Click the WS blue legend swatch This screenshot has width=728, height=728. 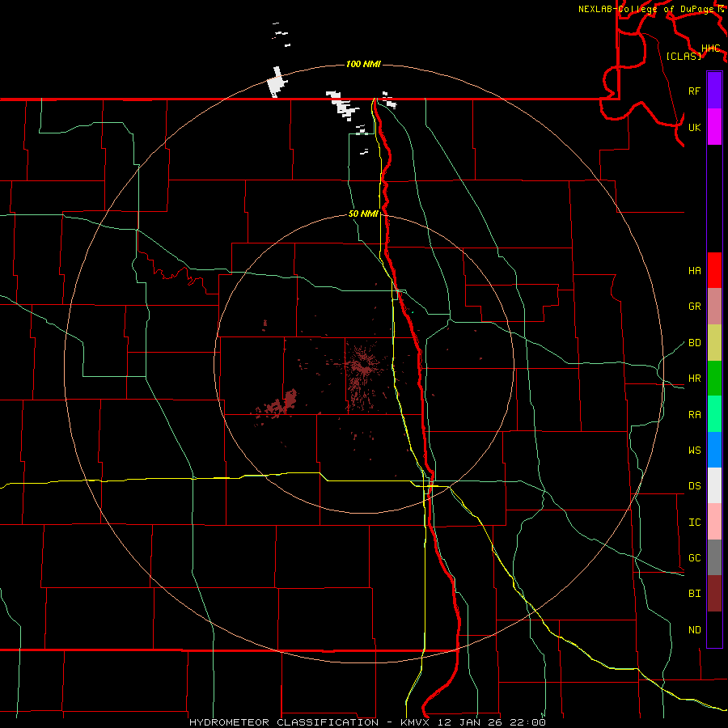pyautogui.click(x=714, y=450)
